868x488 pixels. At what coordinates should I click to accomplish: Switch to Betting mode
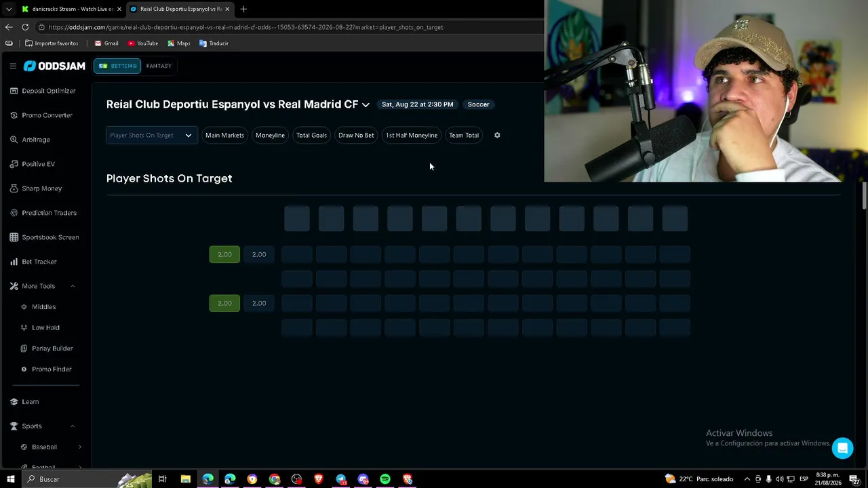tap(117, 66)
